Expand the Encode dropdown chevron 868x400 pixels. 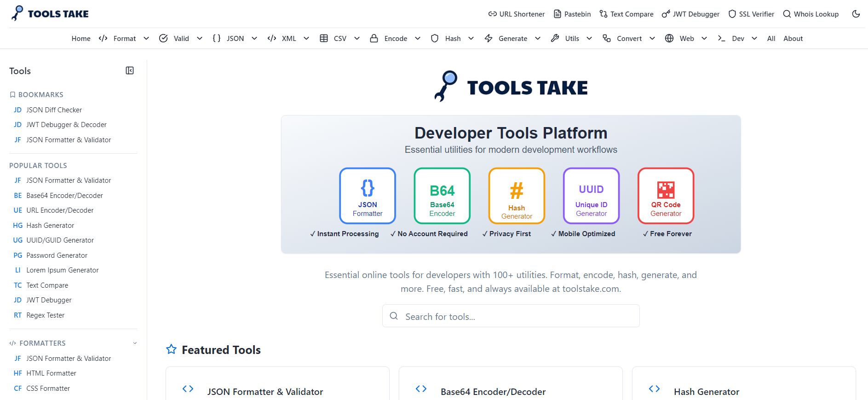418,38
